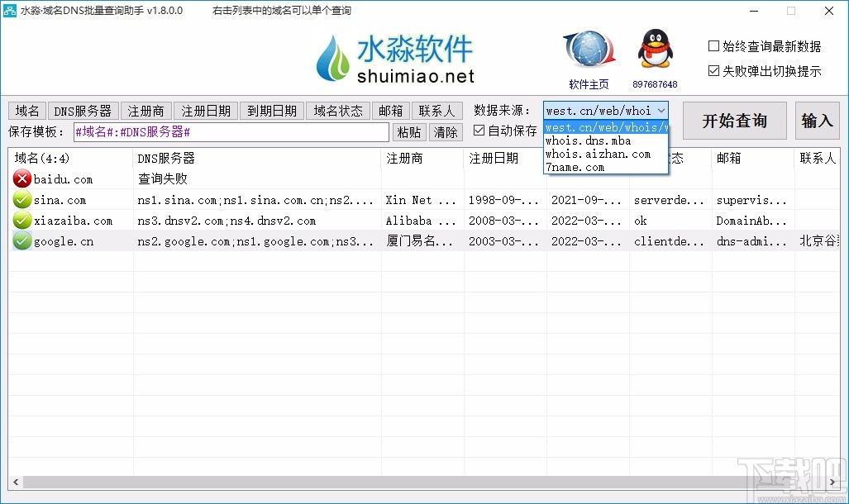Choose 7name.com as the data source
Image resolution: width=849 pixels, height=504 pixels.
click(575, 167)
